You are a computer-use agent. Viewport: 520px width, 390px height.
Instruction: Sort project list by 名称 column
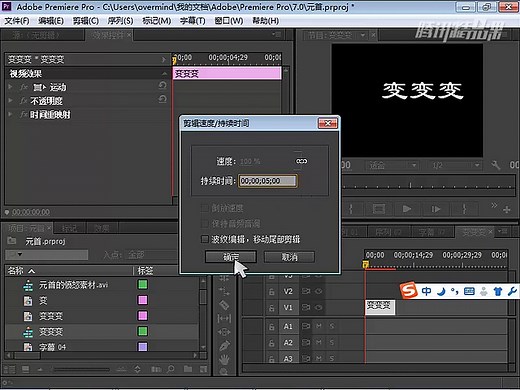(16, 271)
